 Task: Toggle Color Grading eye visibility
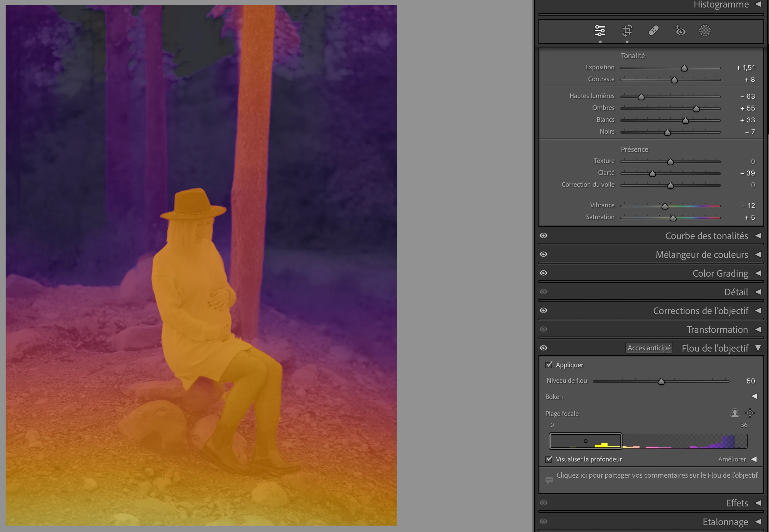pos(543,273)
